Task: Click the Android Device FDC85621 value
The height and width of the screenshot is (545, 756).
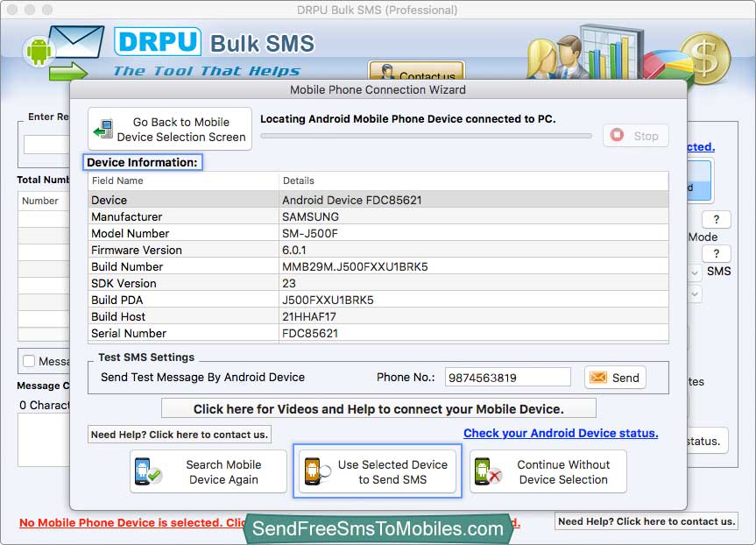Action: (352, 200)
